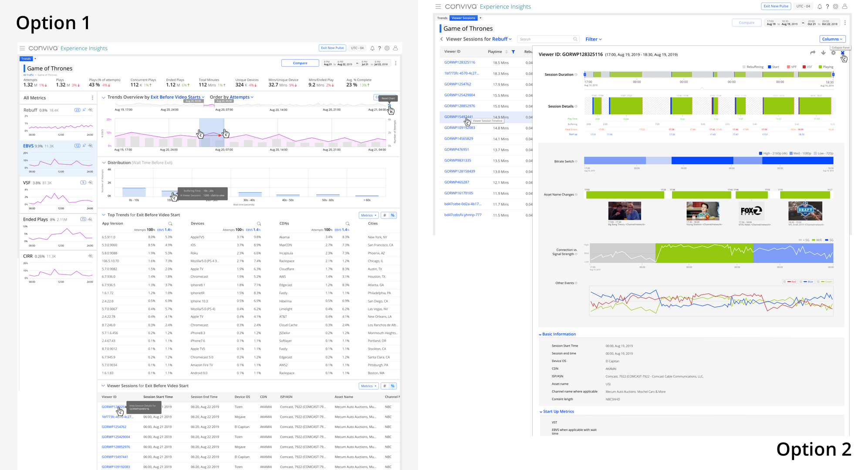Switch Viewer Sessions table to % view

tap(393, 386)
